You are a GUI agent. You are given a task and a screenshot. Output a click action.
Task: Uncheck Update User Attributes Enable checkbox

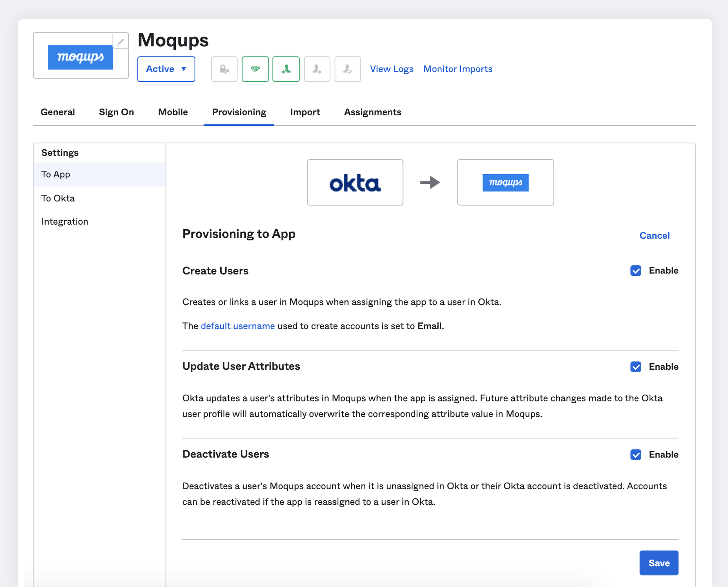point(635,366)
